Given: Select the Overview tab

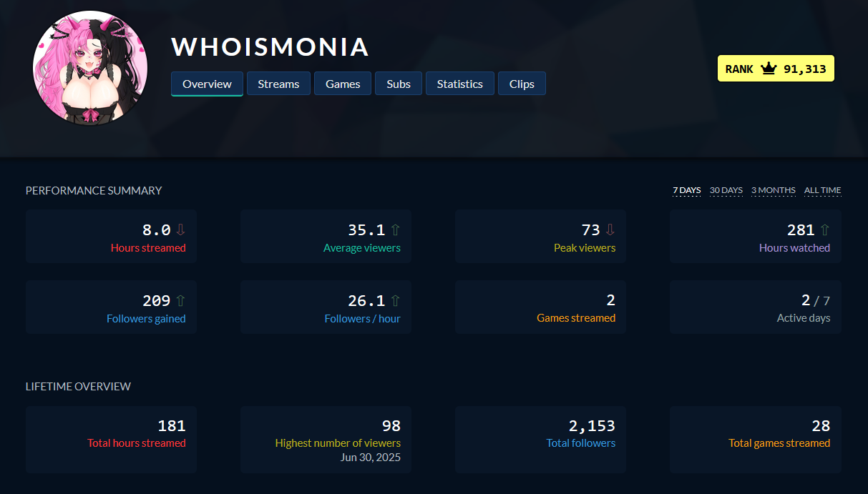Looking at the screenshot, I should pos(207,84).
